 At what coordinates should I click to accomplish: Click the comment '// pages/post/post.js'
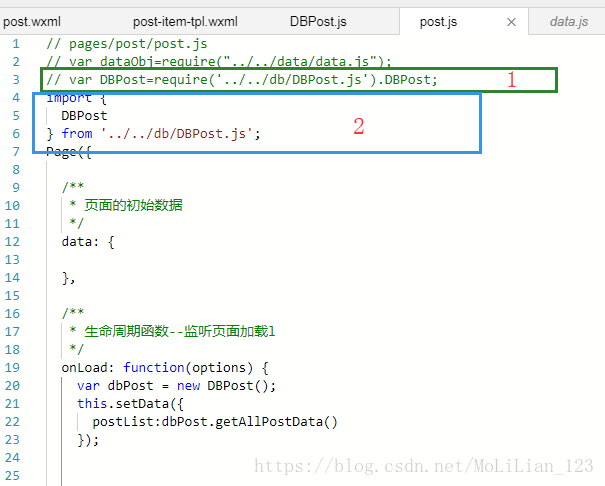tap(127, 44)
